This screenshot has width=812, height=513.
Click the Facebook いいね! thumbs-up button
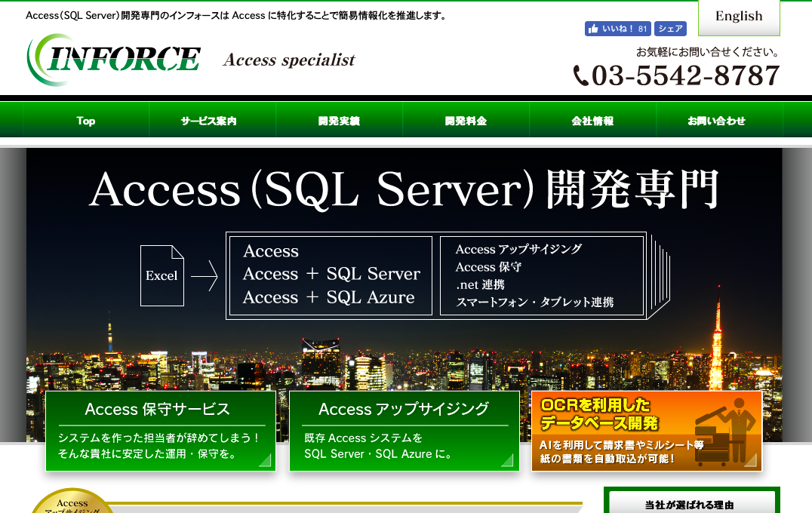tap(618, 29)
